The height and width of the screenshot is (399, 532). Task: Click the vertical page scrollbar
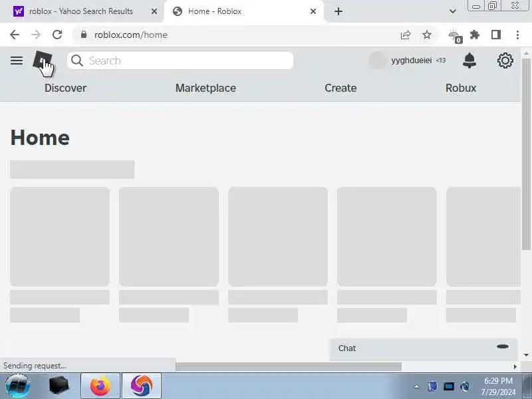tap(526, 154)
